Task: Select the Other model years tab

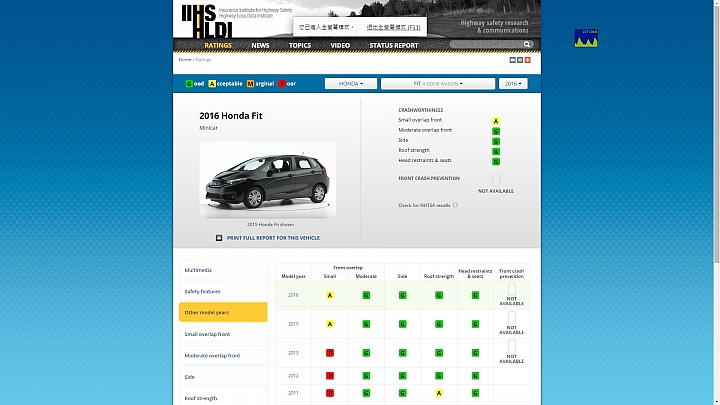Action: click(x=223, y=312)
